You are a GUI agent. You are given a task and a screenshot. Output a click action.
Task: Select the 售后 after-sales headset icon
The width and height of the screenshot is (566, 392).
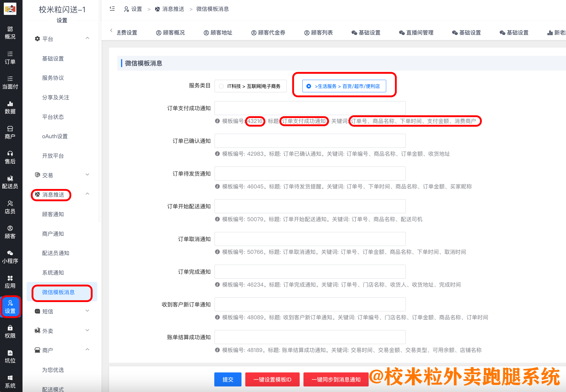(11, 157)
